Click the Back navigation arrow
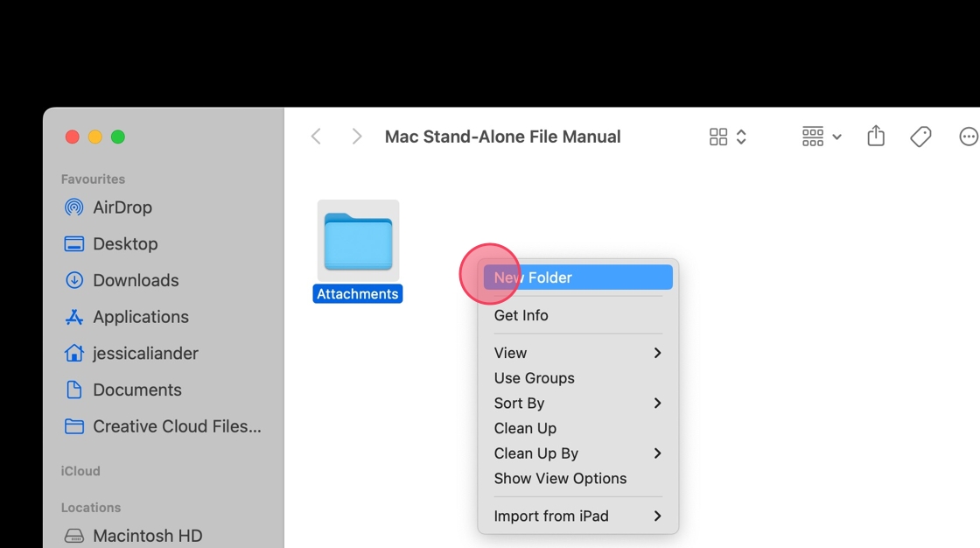 316,137
